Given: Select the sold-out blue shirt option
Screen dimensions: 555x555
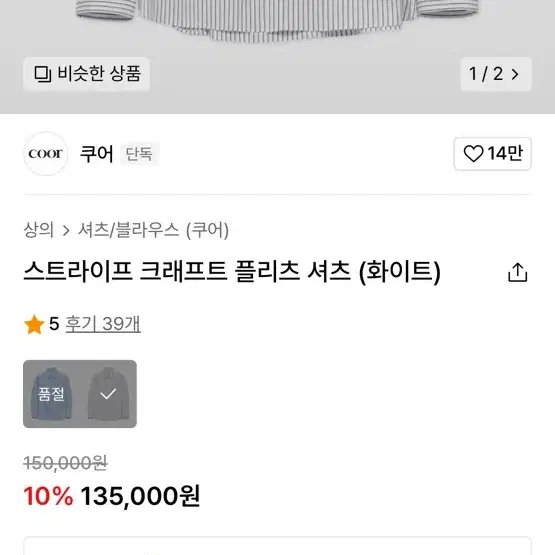Looking at the screenshot, I should click(x=52, y=394).
